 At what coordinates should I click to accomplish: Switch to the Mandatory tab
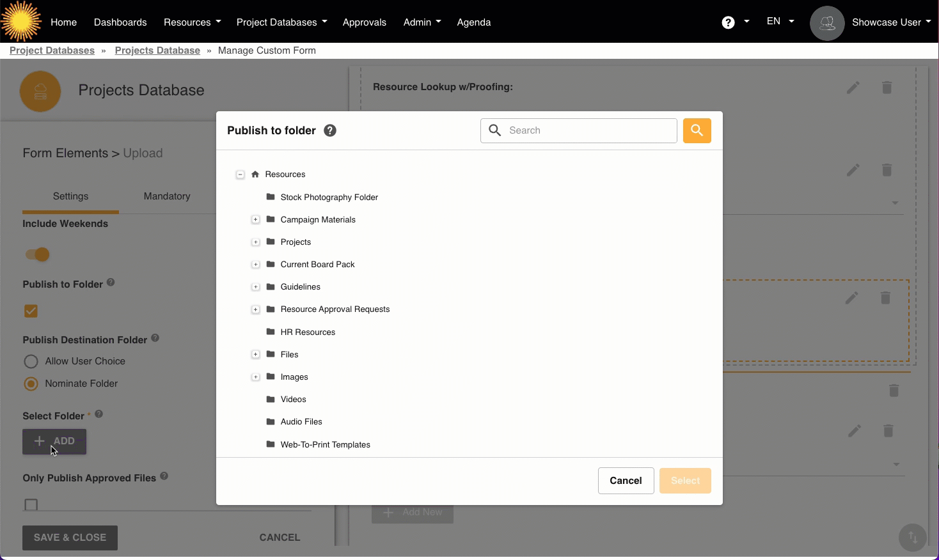pyautogui.click(x=167, y=196)
